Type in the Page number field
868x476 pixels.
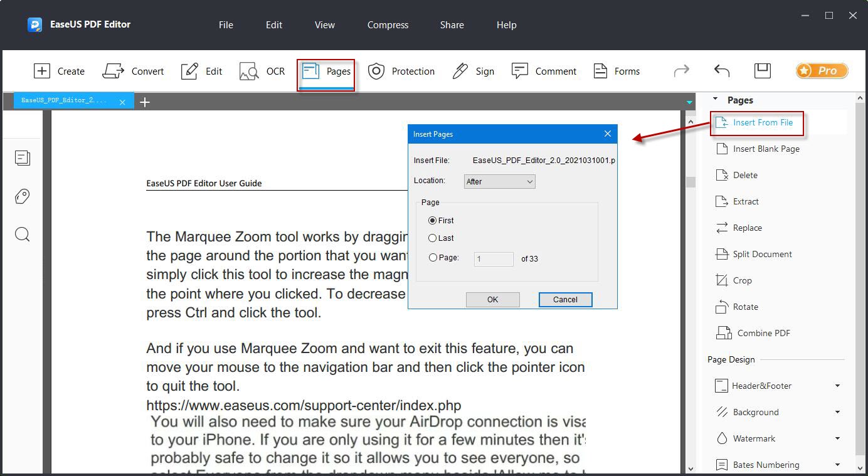click(x=494, y=258)
